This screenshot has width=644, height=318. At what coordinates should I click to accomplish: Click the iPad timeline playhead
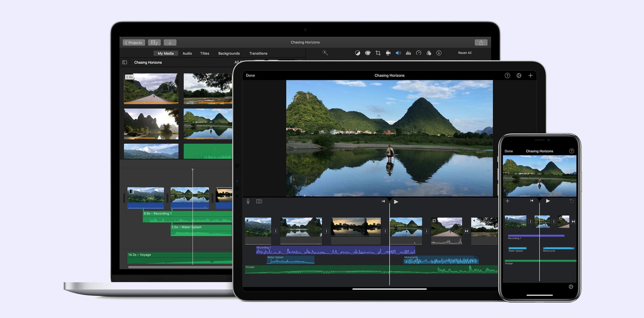pos(389,242)
